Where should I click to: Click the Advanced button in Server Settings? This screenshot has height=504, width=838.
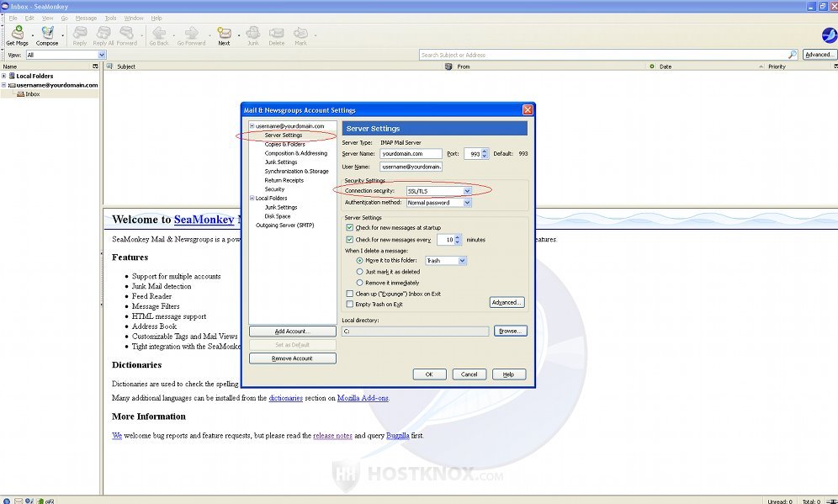click(x=507, y=303)
